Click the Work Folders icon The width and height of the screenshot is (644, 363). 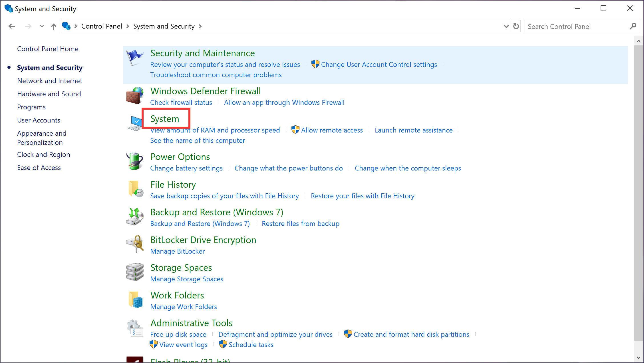[x=135, y=300]
